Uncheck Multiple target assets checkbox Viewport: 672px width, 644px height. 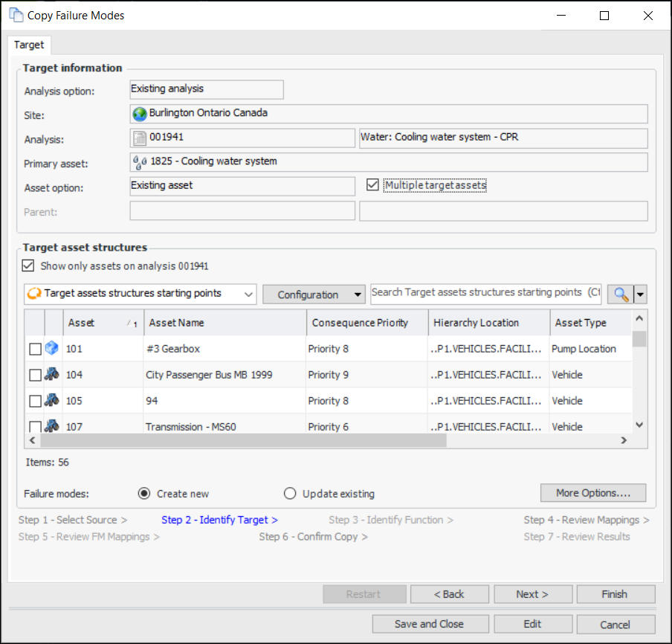(x=373, y=185)
